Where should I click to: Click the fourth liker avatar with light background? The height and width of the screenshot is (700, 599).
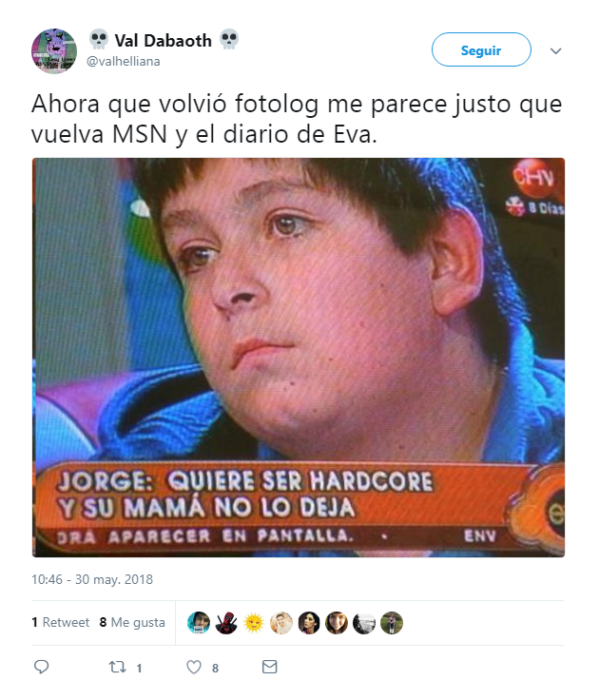(x=281, y=623)
